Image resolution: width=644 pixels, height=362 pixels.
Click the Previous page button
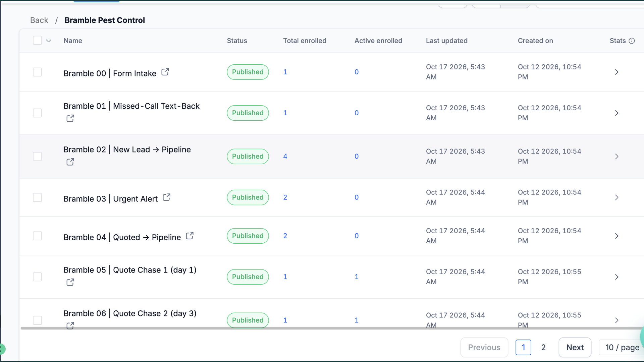(484, 347)
